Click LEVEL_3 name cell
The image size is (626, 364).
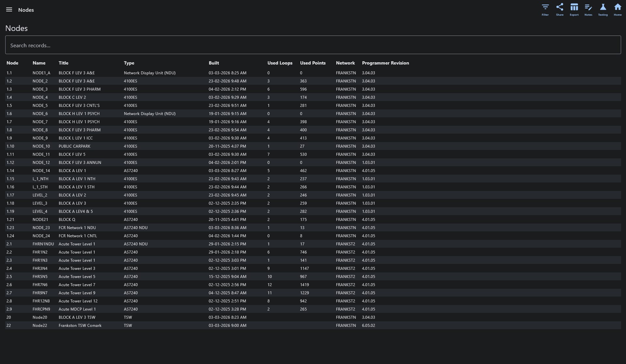(x=40, y=203)
